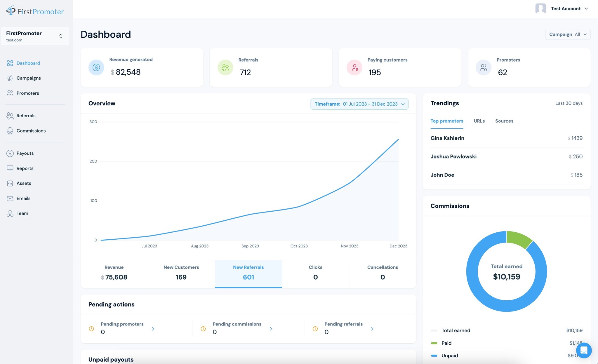Click the Referrals icon in the sidebar
Viewport: 598px width, 364px height.
click(10, 116)
